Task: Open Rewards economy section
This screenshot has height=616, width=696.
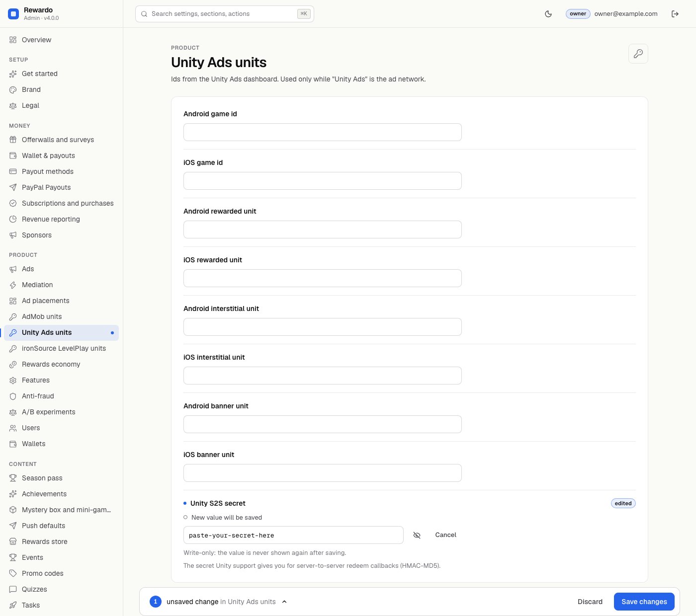Action: 61,364
